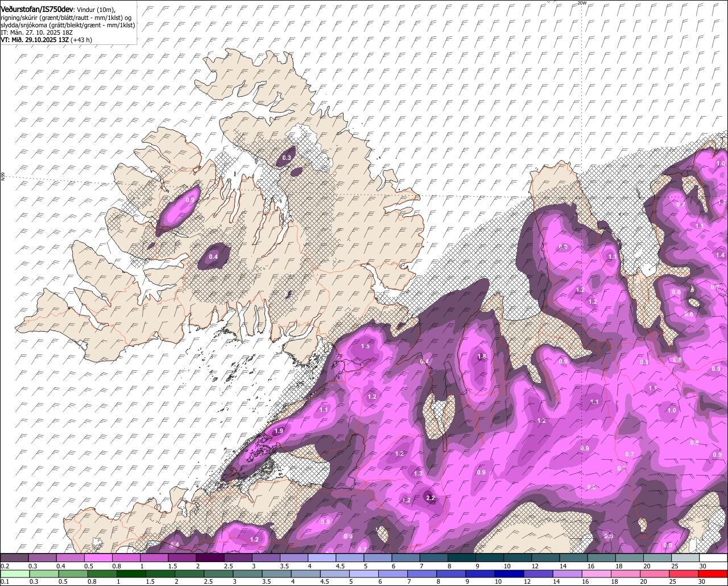Click the 1.3 value on the map
728x586 pixels.
coord(418,473)
